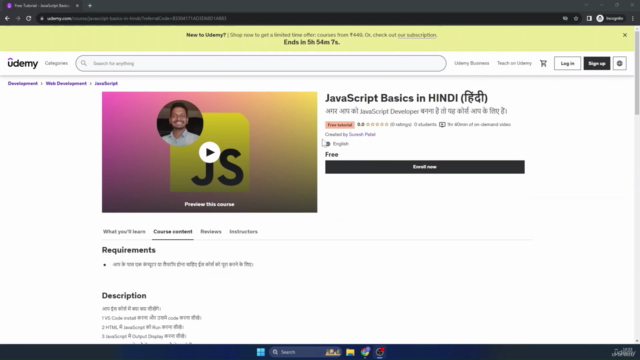Click the Enroll now button
This screenshot has height=360, width=640.
[424, 167]
